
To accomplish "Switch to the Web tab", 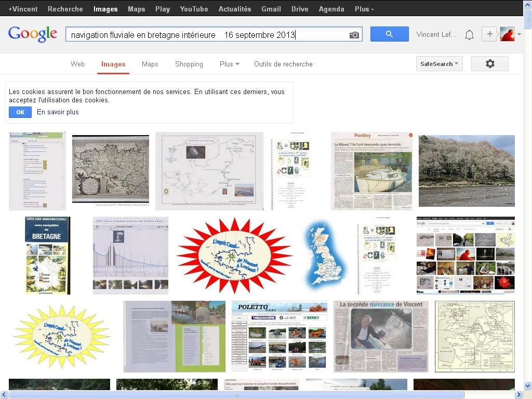I will (77, 64).
